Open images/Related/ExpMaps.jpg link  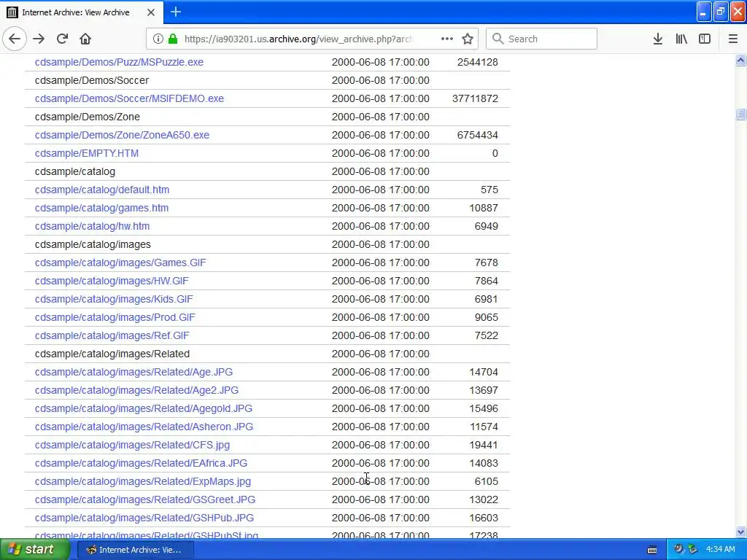[143, 481]
